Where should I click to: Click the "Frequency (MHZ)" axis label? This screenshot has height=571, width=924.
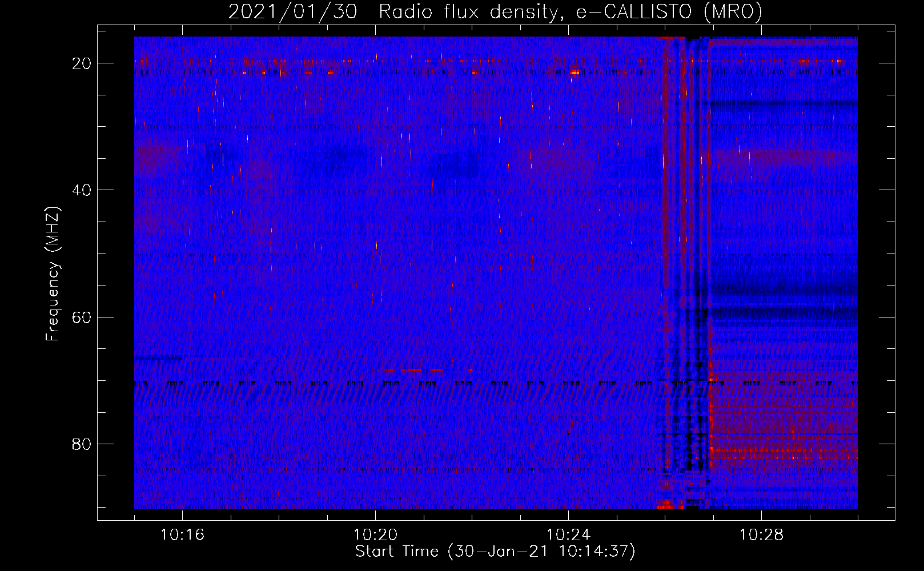point(53,274)
